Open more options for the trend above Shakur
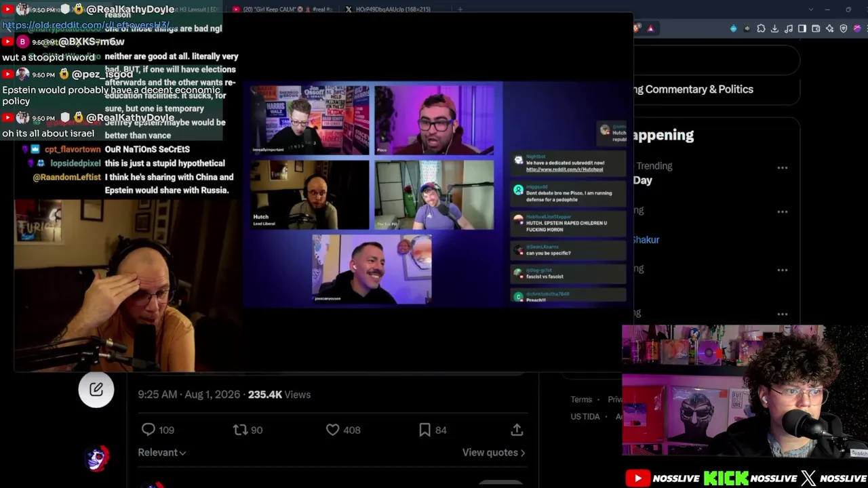Image resolution: width=868 pixels, height=488 pixels. 783,211
